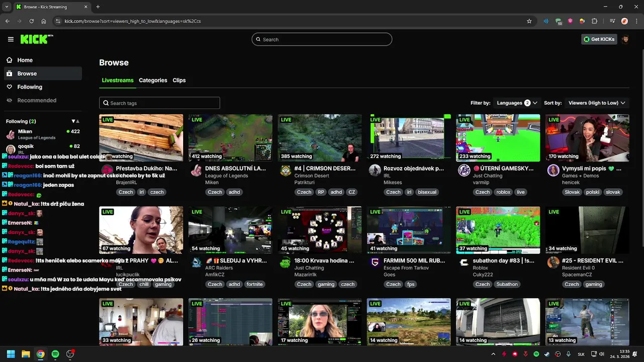Click the bisexual tag under Mikeses stream
Image resolution: width=644 pixels, height=362 pixels.
click(x=427, y=192)
